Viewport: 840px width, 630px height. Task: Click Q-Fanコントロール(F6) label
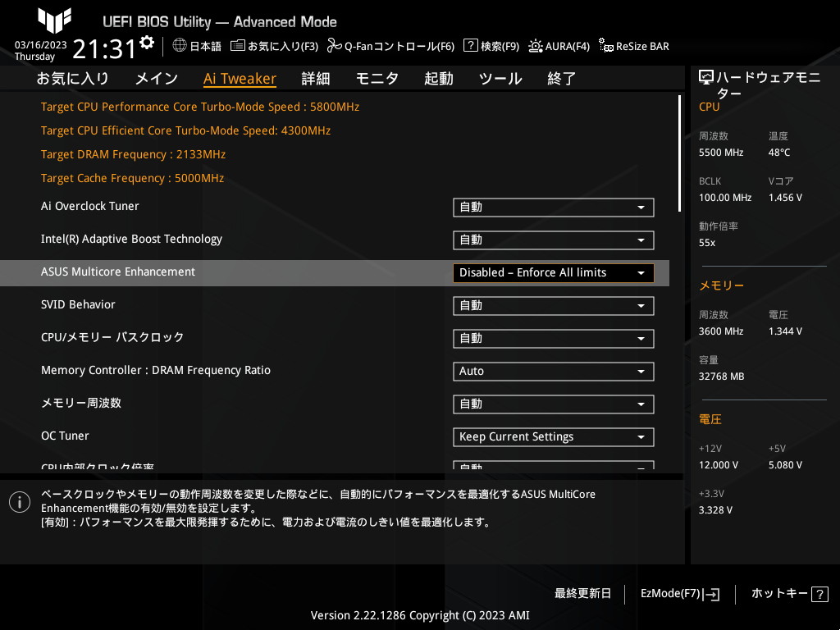tap(399, 46)
